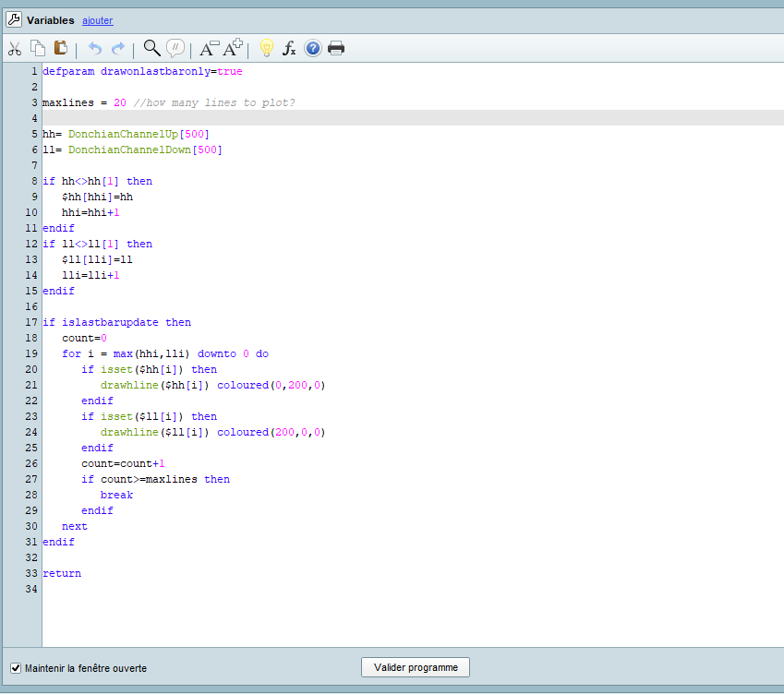Screen dimensions: 784x694
Task: Toggle comment with the speech bubble icon
Action: [x=175, y=48]
